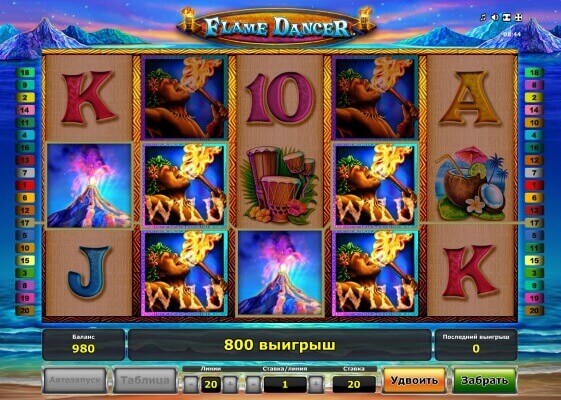Click the tribal drums symbol
561x400 pixels.
pyautogui.click(x=280, y=185)
